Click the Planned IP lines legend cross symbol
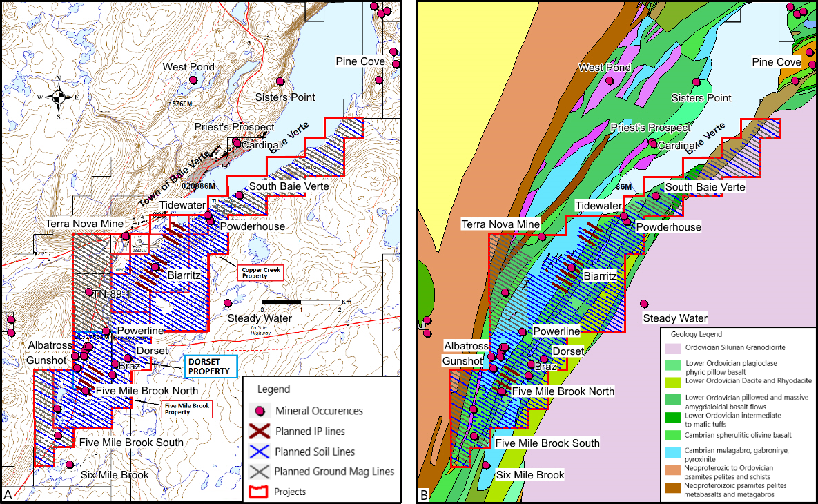Screen dimensions: 818x504 point(260,431)
